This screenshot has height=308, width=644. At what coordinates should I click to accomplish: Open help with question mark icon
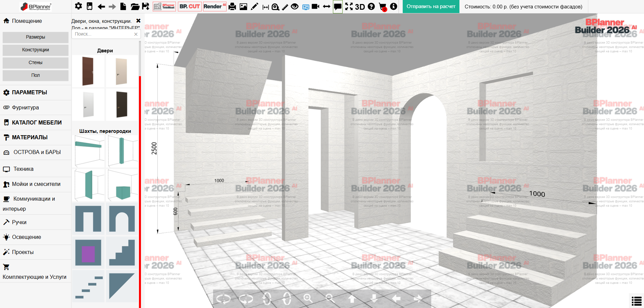tap(371, 6)
